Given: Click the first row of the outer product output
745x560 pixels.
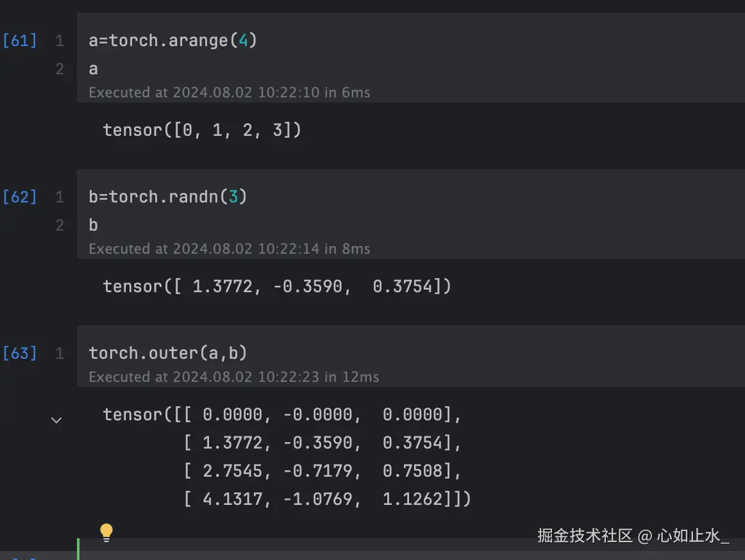Looking at the screenshot, I should [282, 415].
